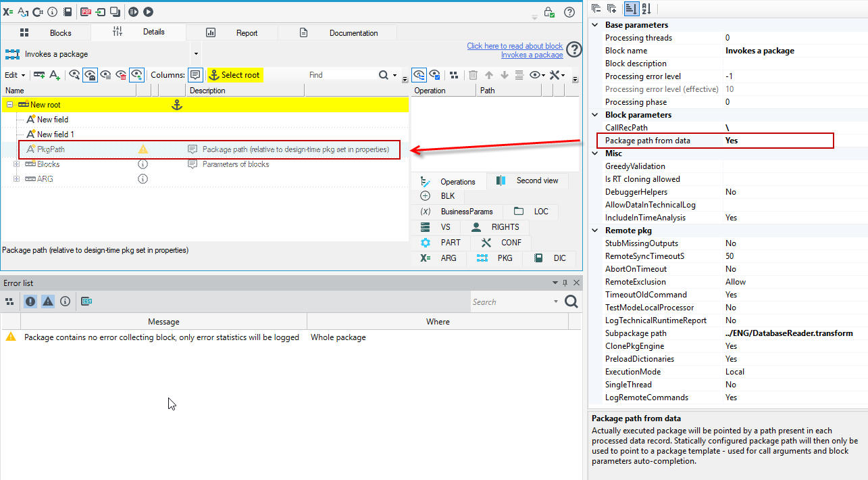Open the BusinessParams operations button
The height and width of the screenshot is (480, 868).
(x=457, y=211)
